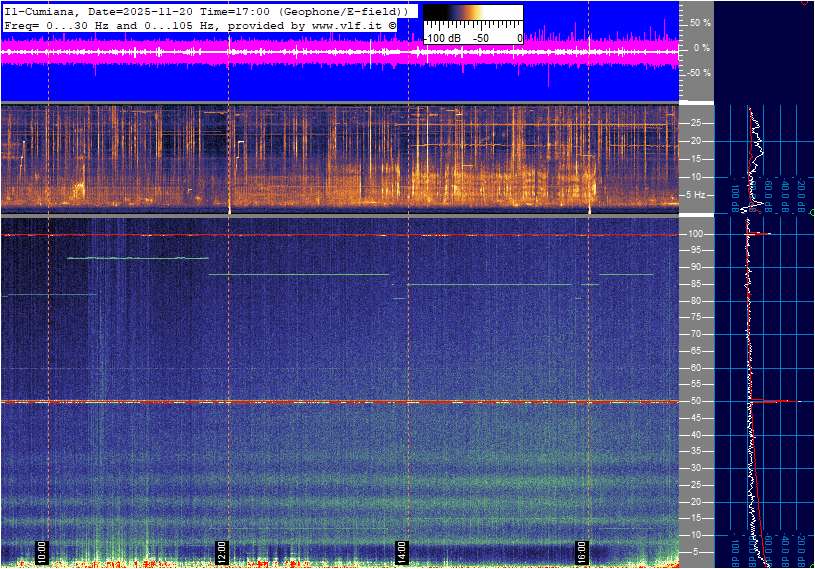Click the 12:00 time marker label
The image size is (815, 569).
pyautogui.click(x=221, y=551)
